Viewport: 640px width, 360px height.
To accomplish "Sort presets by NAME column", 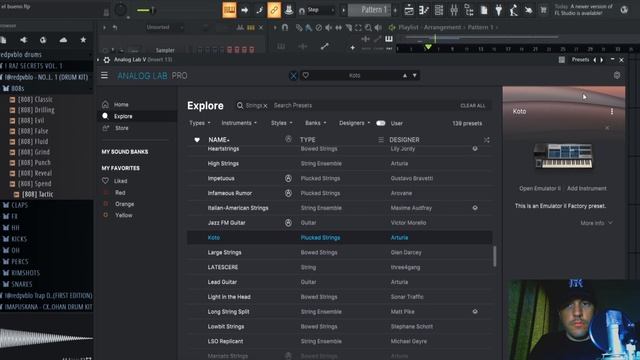I will pyautogui.click(x=219, y=140).
